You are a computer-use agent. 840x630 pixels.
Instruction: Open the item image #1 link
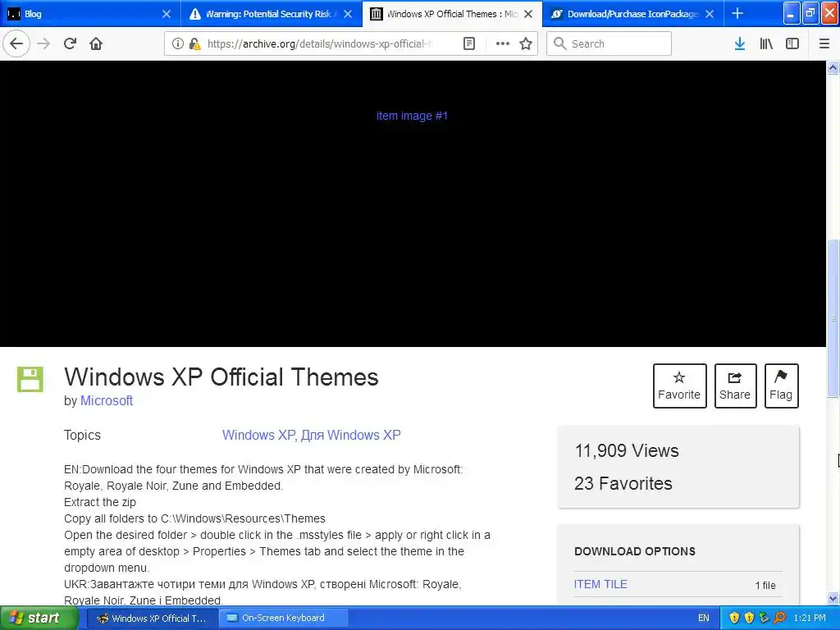pos(412,116)
